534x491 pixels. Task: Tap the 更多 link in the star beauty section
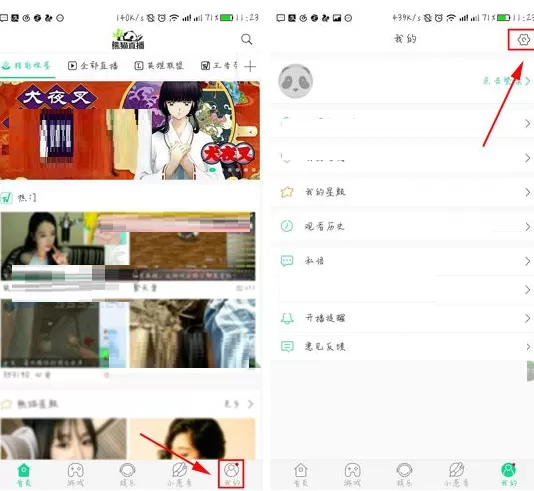click(232, 404)
